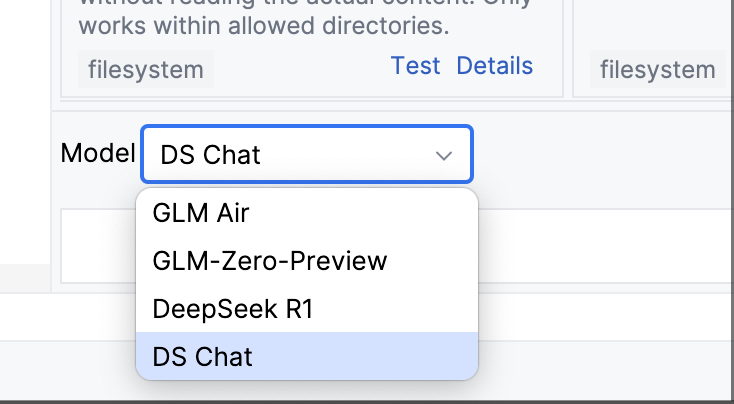
Task: Click the input box right of the dropdown list
Action: tap(606, 246)
